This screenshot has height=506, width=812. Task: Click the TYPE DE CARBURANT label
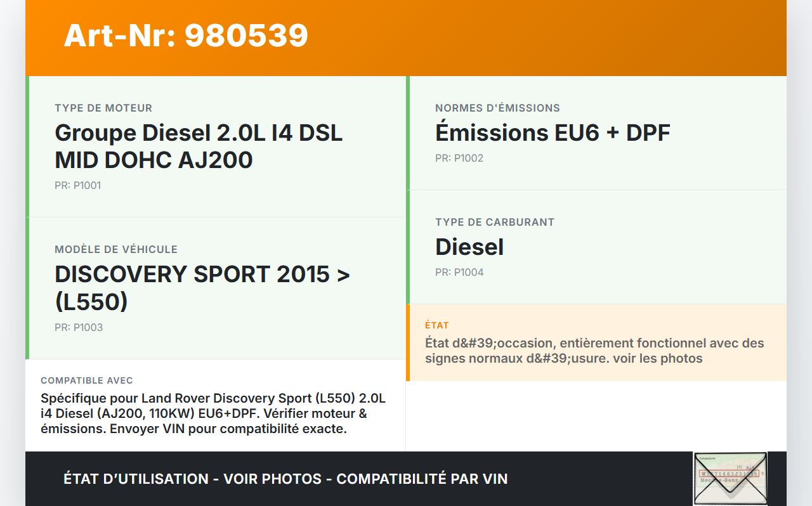[x=495, y=223]
